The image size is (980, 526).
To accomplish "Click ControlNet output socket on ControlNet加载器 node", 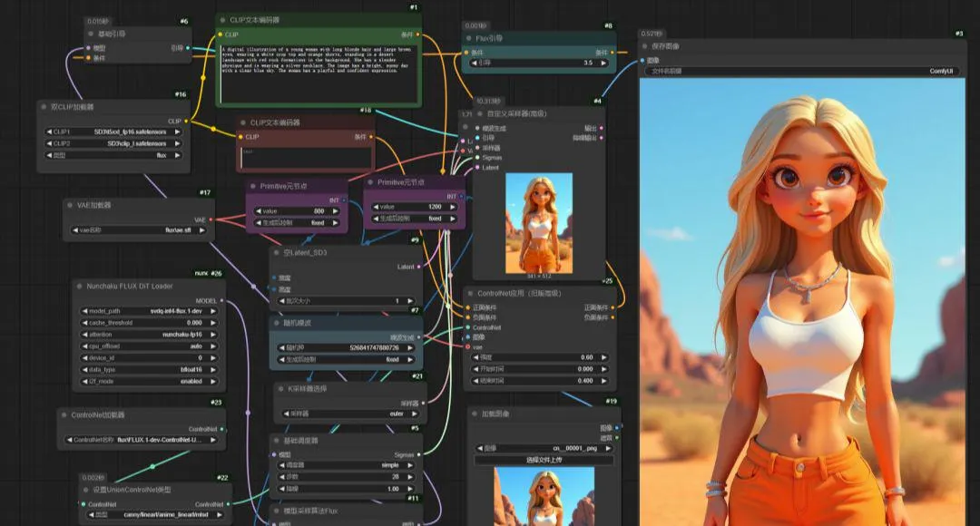I will pos(222,429).
